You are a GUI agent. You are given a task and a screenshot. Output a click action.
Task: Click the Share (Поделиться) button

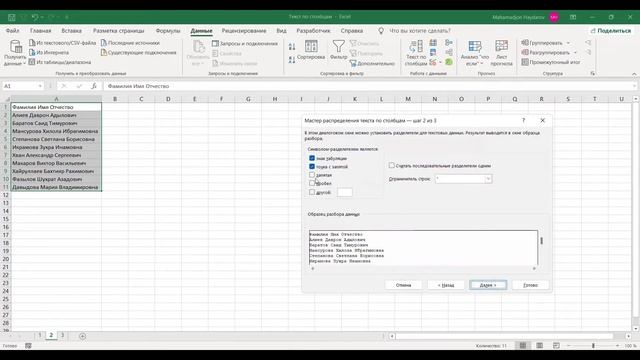click(x=611, y=31)
